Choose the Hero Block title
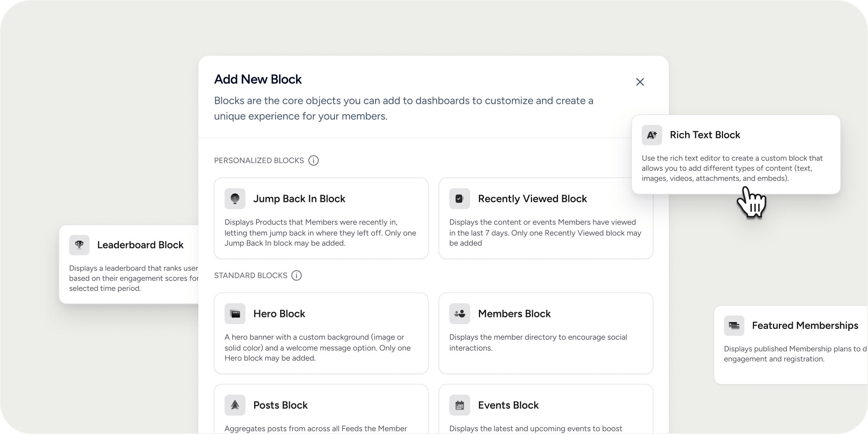868x434 pixels. [279, 313]
